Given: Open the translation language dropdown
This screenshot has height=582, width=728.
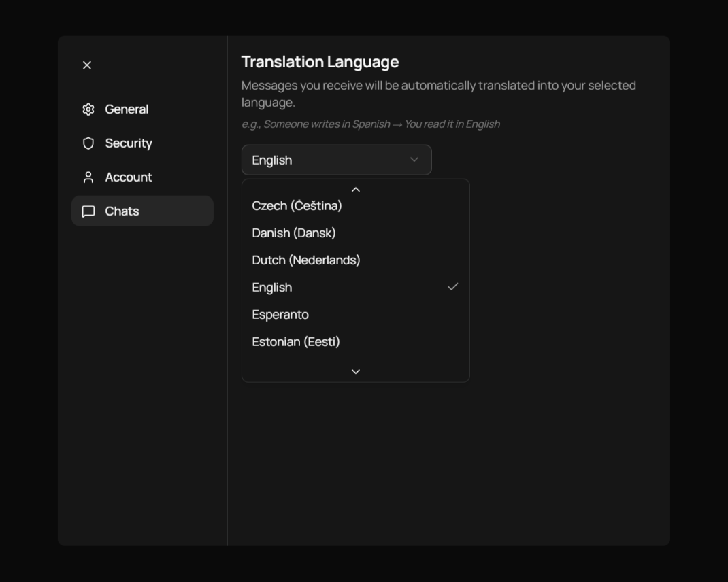Looking at the screenshot, I should click(336, 160).
